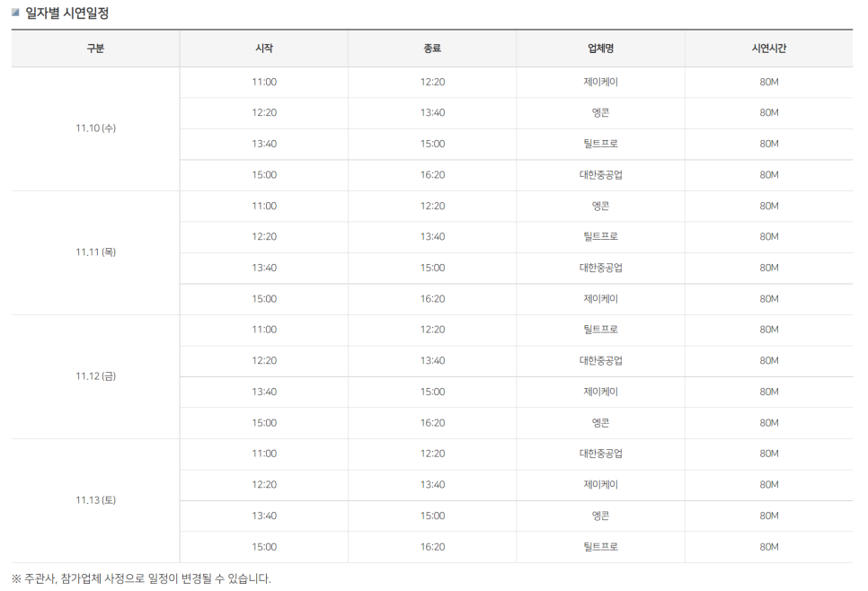Viewport: 868px width, 591px height.
Task: Select the 11.12 (금) date cell
Action: click(x=95, y=376)
